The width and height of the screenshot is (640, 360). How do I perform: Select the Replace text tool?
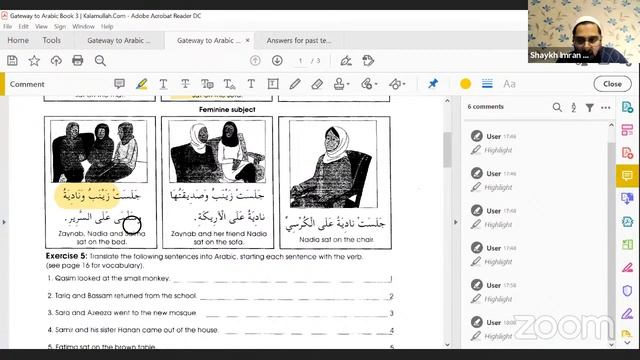click(x=207, y=84)
